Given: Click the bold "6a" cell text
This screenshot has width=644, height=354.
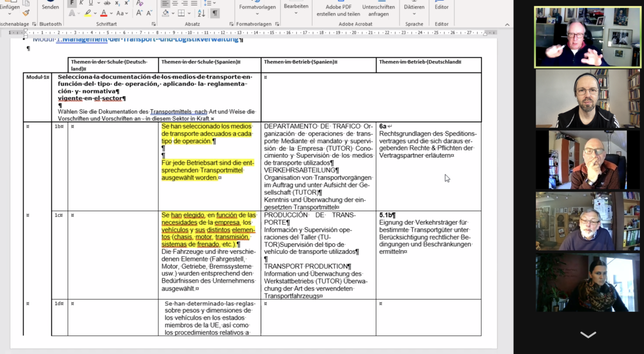Looking at the screenshot, I should pos(383,126).
